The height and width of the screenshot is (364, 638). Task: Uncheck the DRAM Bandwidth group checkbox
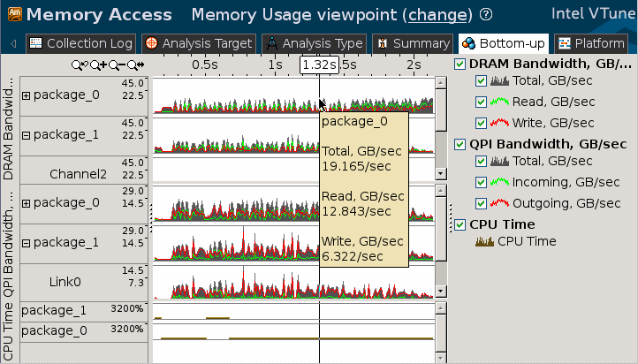(460, 64)
